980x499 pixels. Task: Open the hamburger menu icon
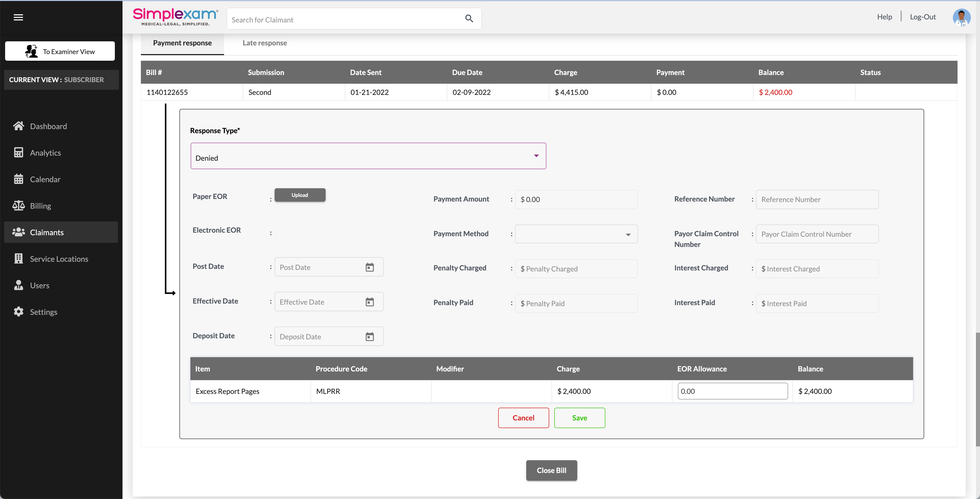point(18,17)
